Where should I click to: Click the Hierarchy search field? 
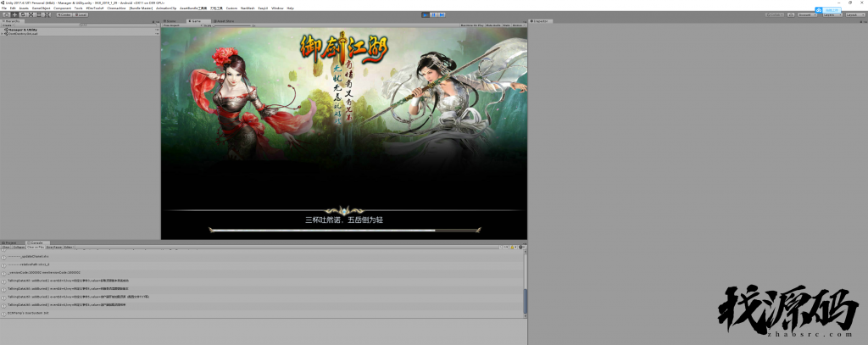click(x=117, y=25)
